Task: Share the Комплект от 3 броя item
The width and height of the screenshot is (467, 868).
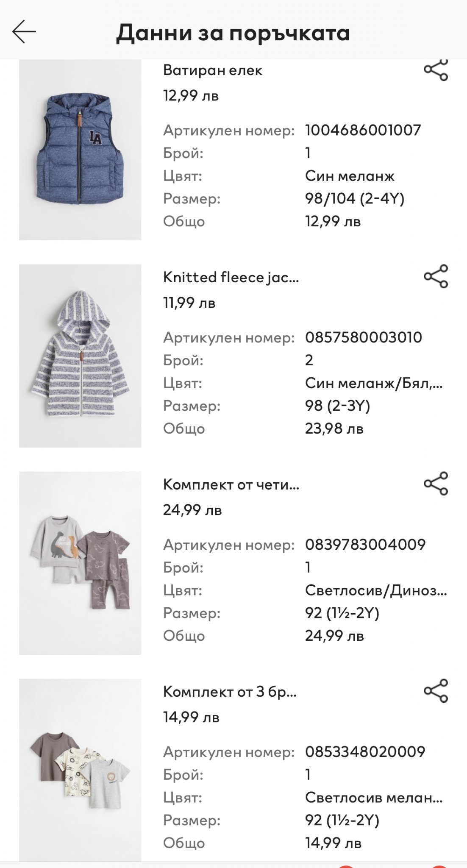Action: [436, 691]
